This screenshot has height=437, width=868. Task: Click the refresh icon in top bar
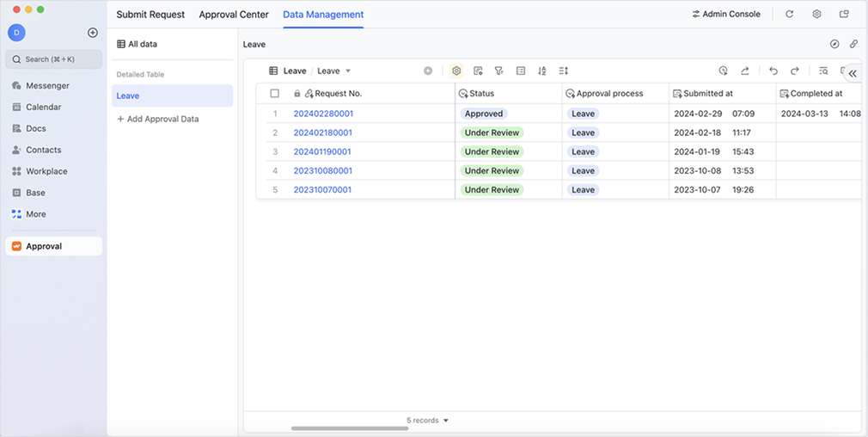(789, 15)
